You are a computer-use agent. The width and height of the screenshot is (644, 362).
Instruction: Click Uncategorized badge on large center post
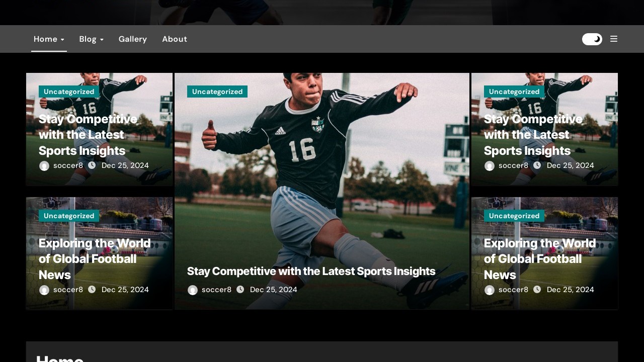[x=217, y=92]
